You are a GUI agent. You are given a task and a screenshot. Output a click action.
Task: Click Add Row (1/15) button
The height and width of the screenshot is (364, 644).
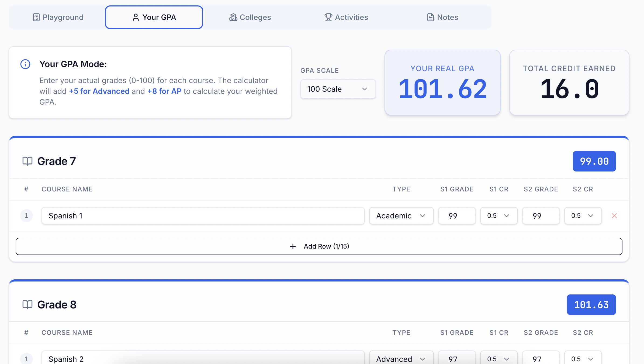(x=319, y=246)
